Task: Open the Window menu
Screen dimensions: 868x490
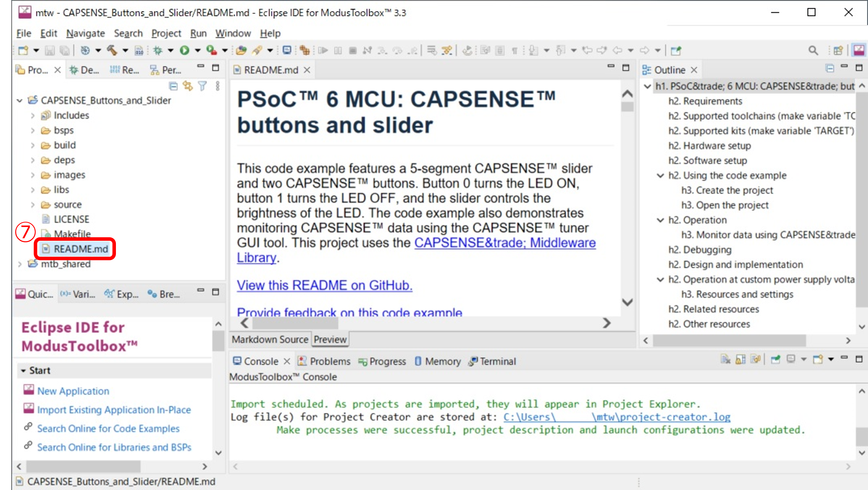Action: point(233,33)
